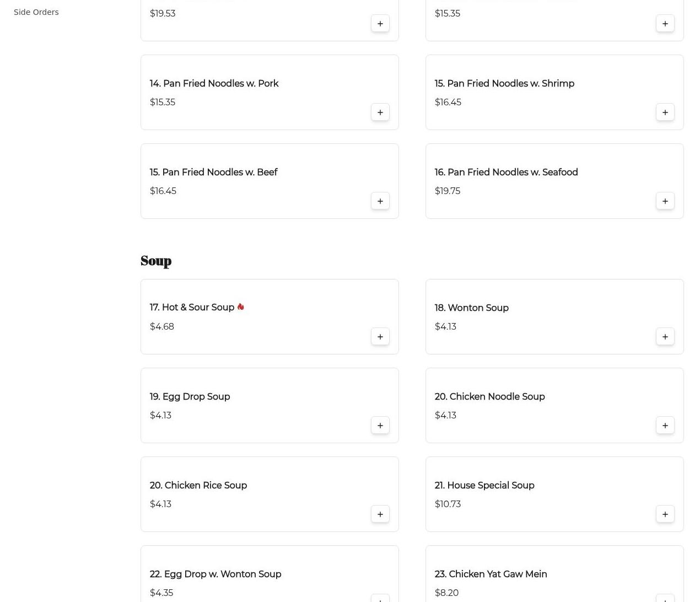Add the top $15.35 item
This screenshot has width=700, height=602.
[x=665, y=23]
